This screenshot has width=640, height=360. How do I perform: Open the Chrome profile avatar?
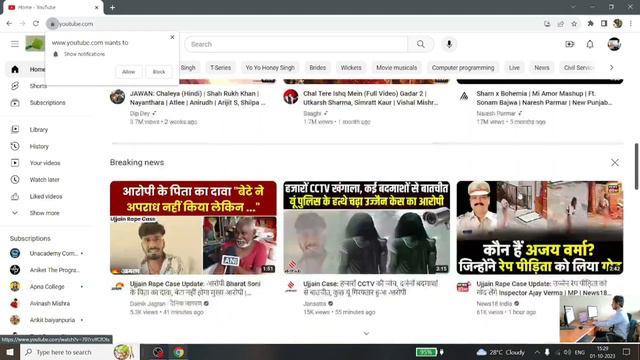[618, 24]
